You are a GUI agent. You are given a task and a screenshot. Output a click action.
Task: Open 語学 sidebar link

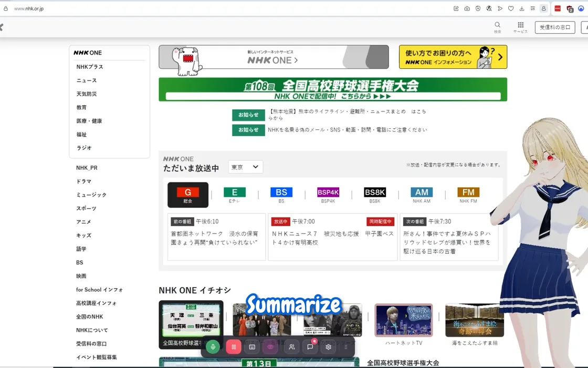(81, 249)
